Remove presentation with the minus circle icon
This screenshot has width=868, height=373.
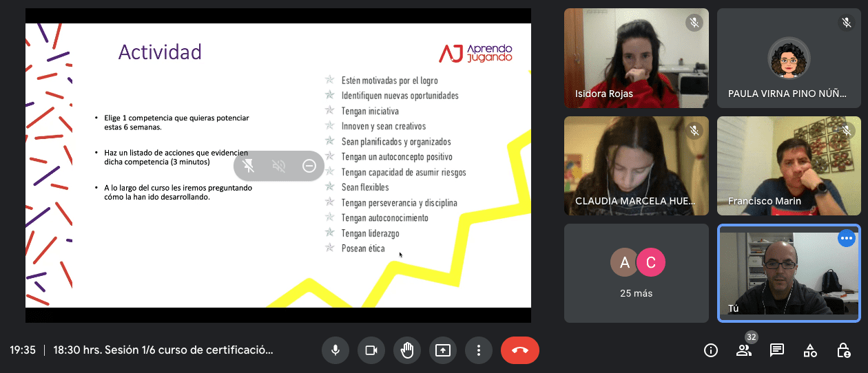pyautogui.click(x=309, y=166)
